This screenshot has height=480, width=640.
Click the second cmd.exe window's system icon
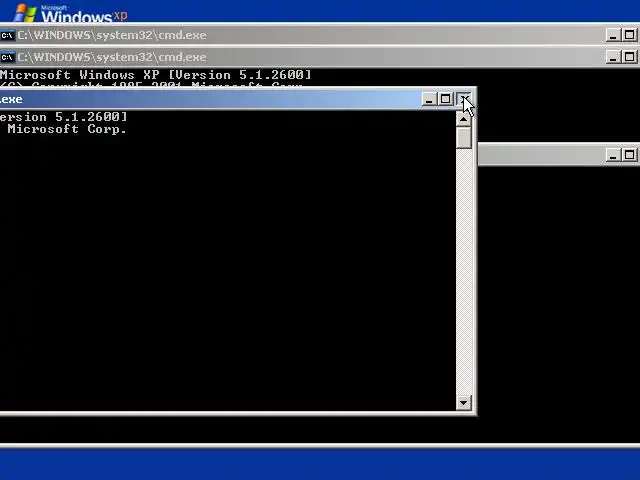tap(7, 58)
